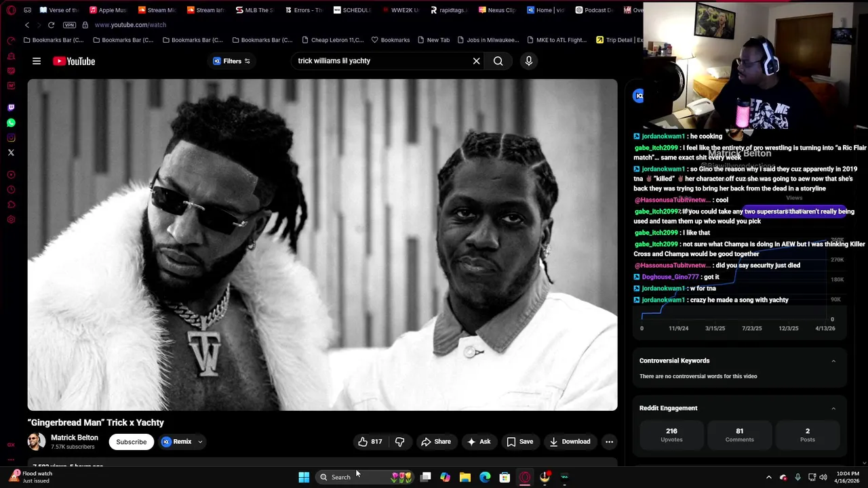Open the site info lock icon

(x=85, y=25)
